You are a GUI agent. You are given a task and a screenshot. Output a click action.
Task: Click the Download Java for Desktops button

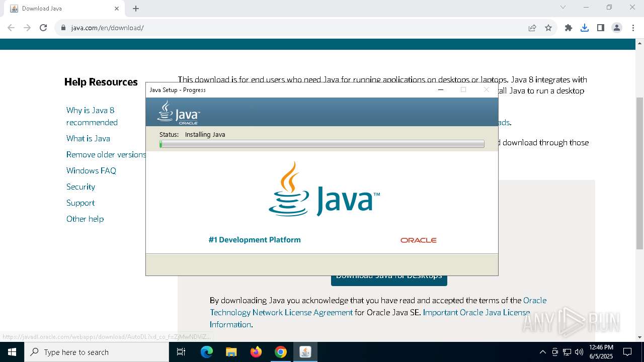[389, 280]
